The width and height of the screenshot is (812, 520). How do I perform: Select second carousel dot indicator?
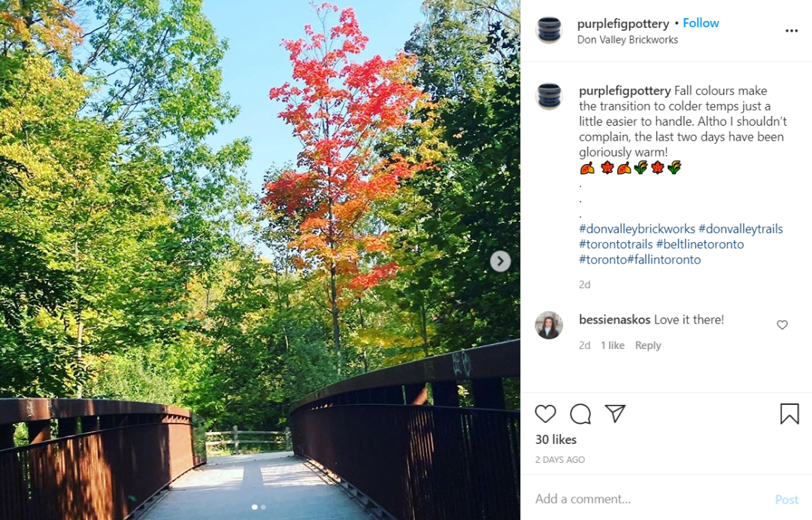tap(264, 507)
